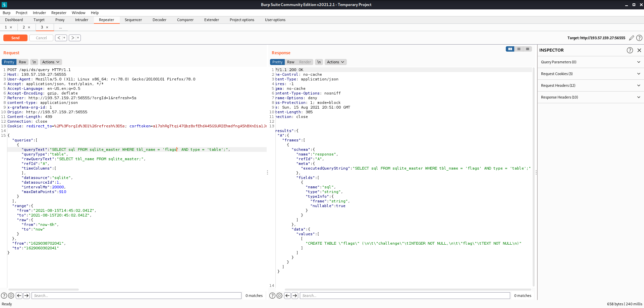Viewport: 644px width, 308px height.
Task: Select side-by-side layout icon
Action: pyautogui.click(x=510, y=49)
